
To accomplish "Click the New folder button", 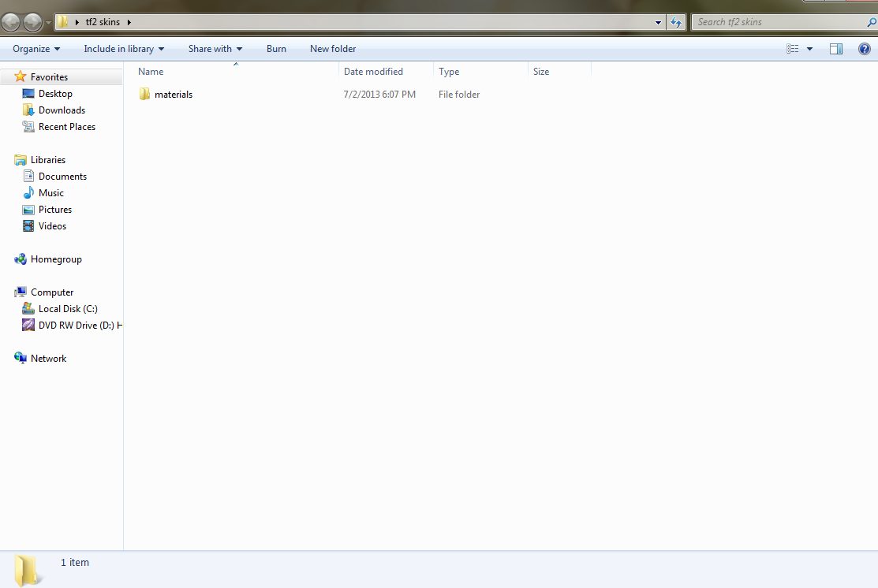I will point(333,49).
